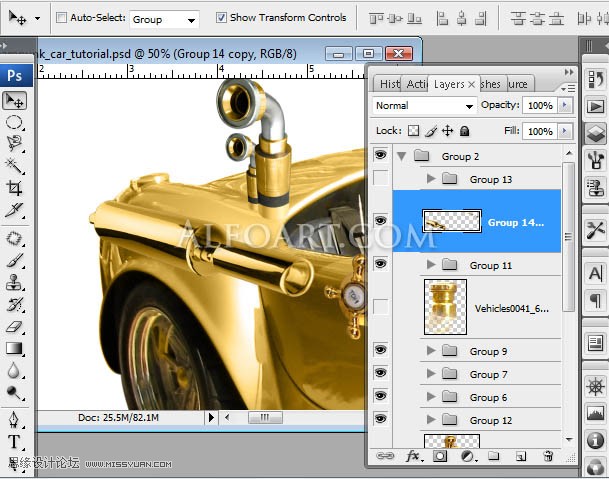Open the Auto-Select Group dropdown

pyautogui.click(x=164, y=19)
